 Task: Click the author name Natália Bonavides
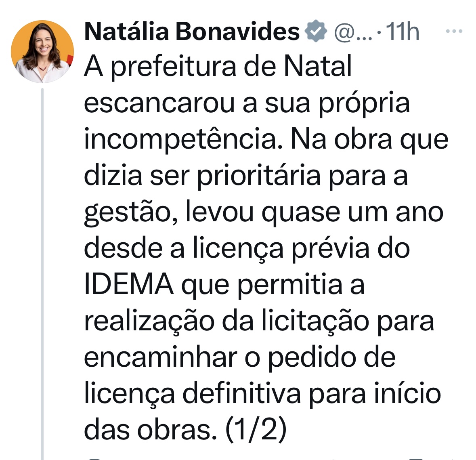pos(192,32)
